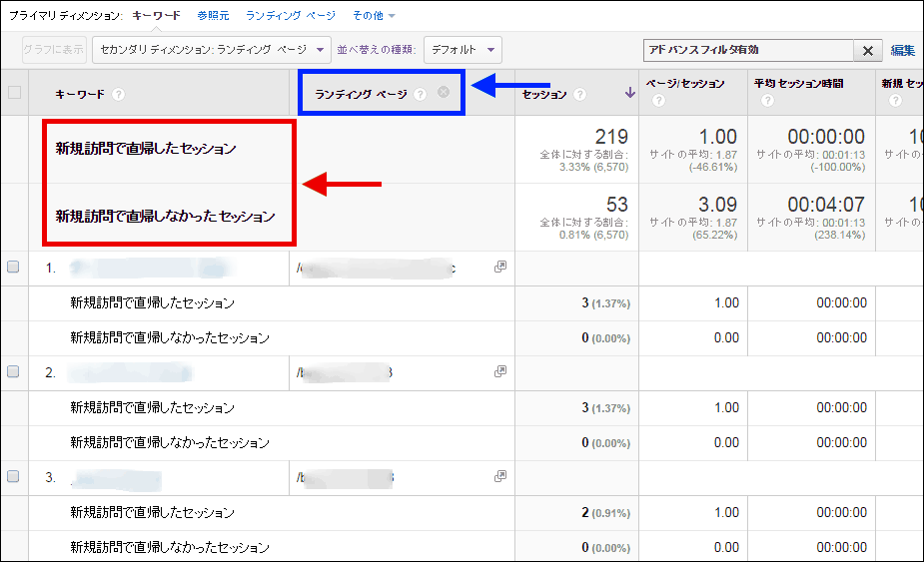Click the セッション sort descending arrow
The width and height of the screenshot is (924, 562).
coord(629,94)
